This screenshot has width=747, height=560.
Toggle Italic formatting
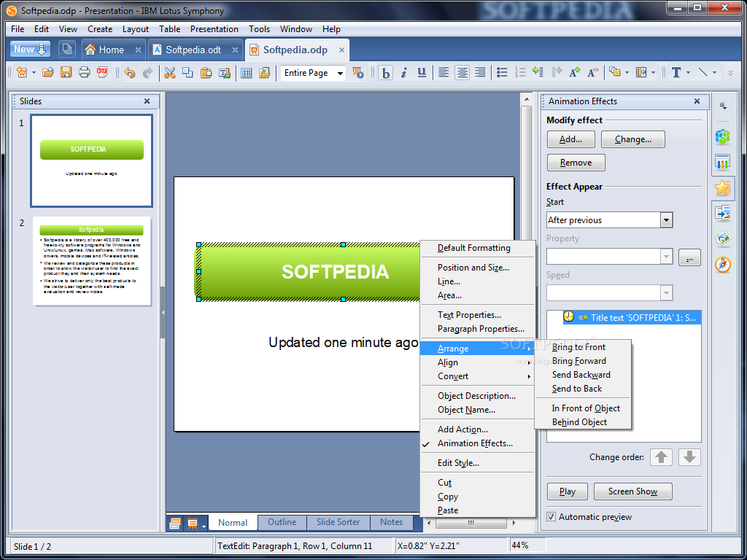pyautogui.click(x=403, y=72)
